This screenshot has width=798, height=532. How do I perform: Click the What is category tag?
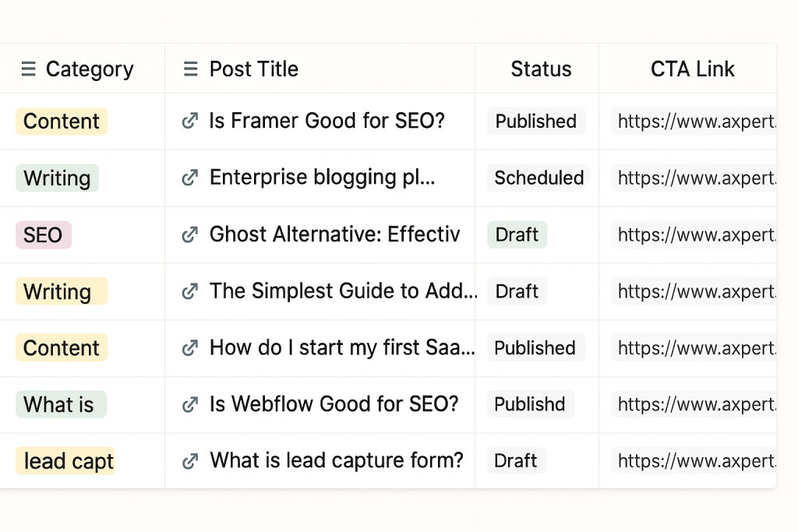[x=61, y=404]
